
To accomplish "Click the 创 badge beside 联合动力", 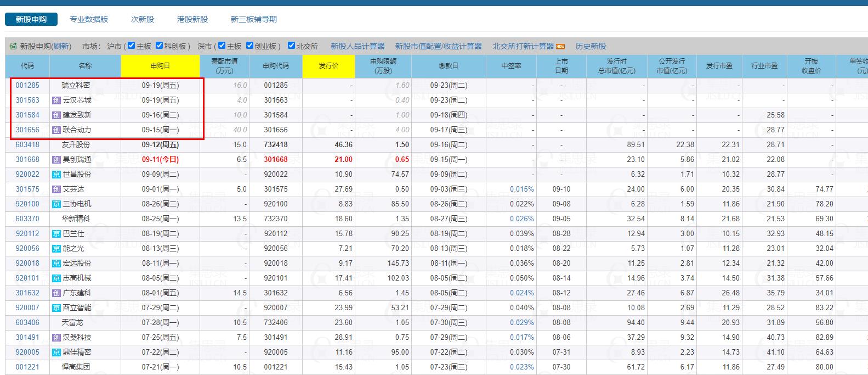I will (x=56, y=130).
